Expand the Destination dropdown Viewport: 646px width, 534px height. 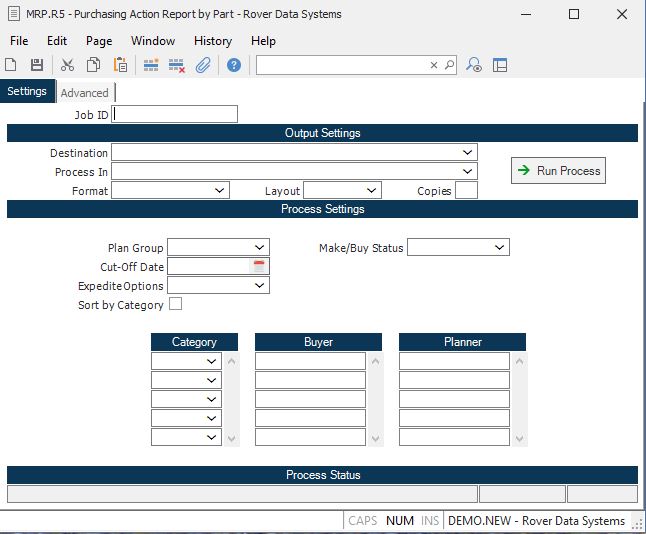[468, 152]
